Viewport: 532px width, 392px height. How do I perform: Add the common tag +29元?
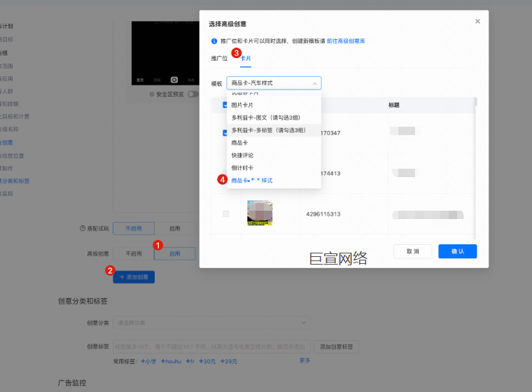click(x=229, y=361)
